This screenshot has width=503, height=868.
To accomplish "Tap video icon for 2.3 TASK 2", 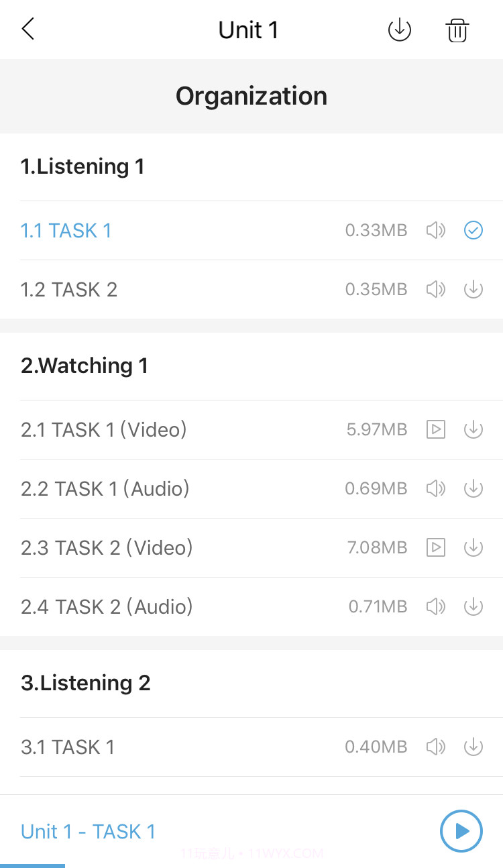I will pyautogui.click(x=436, y=548).
